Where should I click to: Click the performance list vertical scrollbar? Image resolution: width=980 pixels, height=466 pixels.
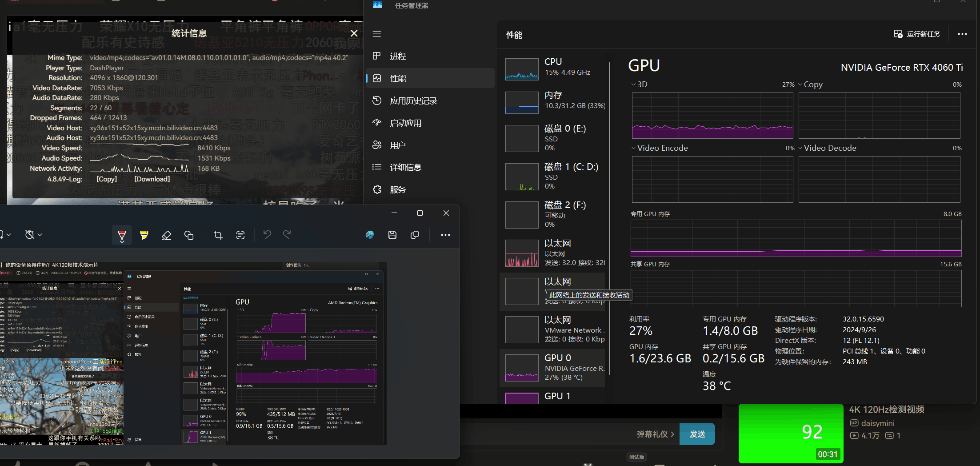tap(609, 218)
